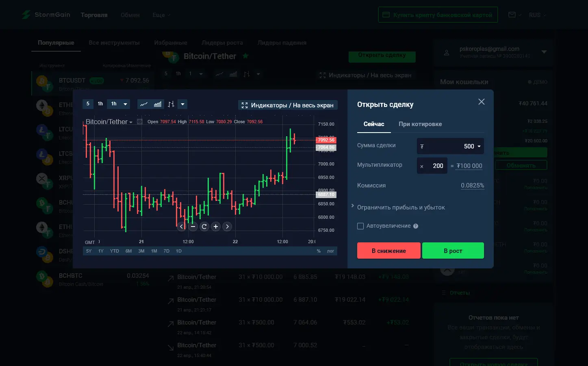Click the green В рост button
Viewport: 588px width, 366px height.
[x=453, y=251]
